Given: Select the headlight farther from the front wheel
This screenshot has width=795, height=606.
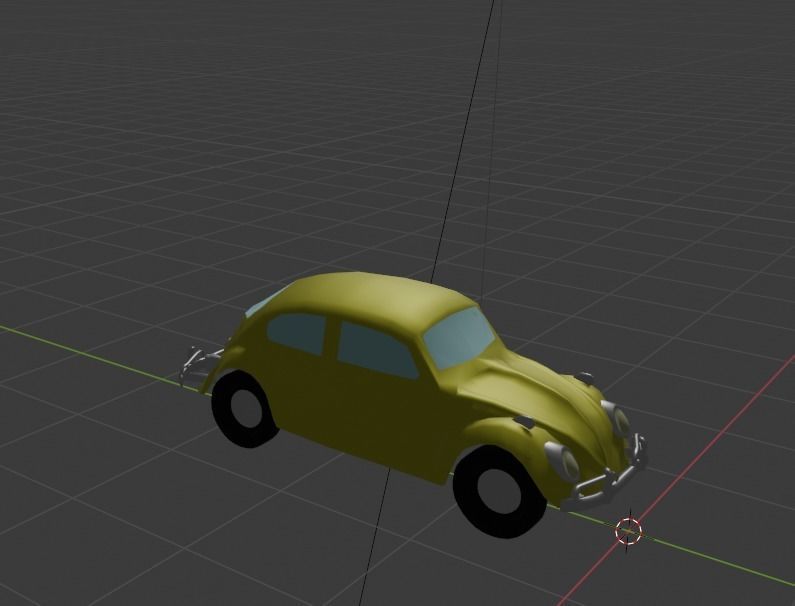Looking at the screenshot, I should 617,418.
